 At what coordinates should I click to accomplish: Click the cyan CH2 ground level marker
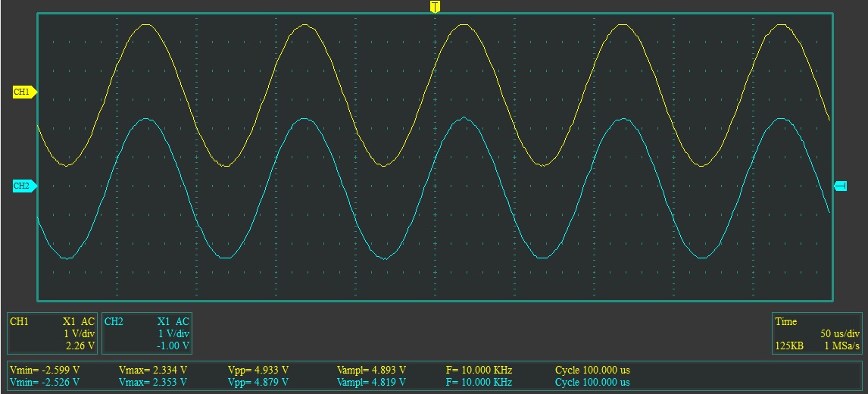click(24, 186)
